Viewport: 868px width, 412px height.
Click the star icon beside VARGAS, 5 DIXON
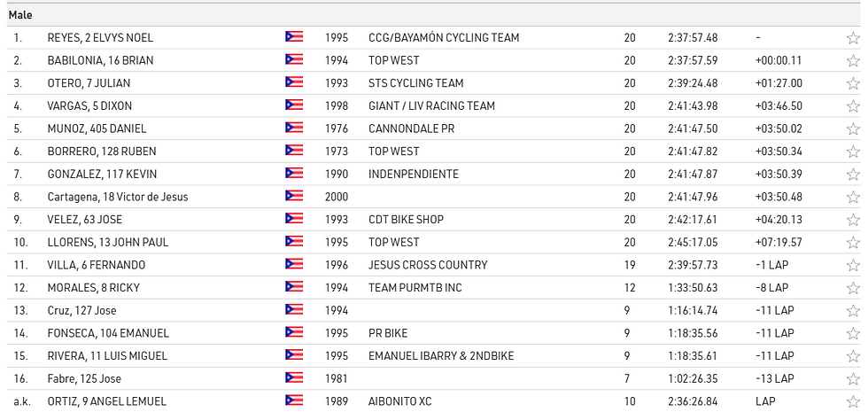tap(853, 106)
